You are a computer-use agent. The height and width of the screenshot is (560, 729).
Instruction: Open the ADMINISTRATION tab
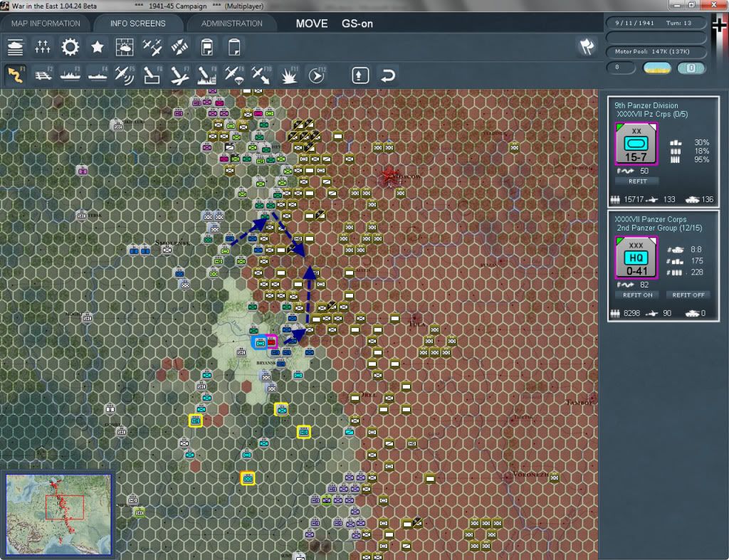[x=231, y=23]
